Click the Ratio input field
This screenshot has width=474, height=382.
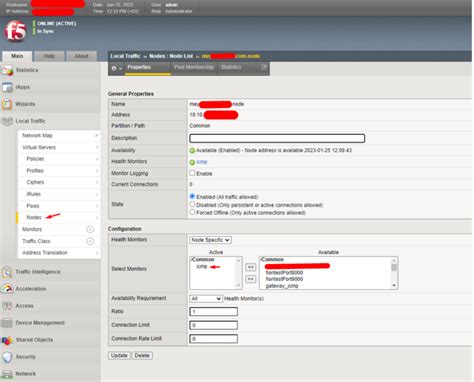pos(213,312)
